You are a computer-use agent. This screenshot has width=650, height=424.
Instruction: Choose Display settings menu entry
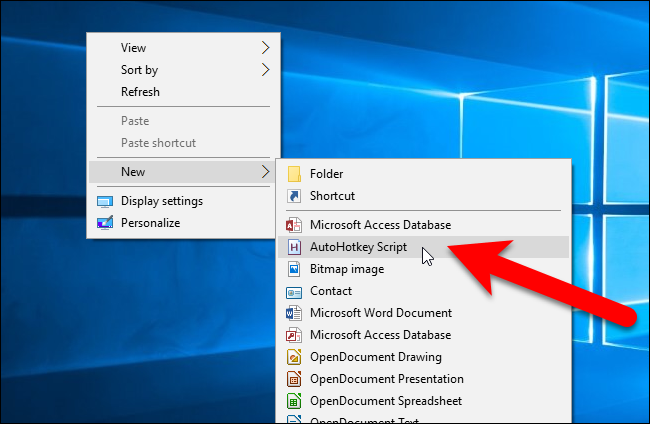click(x=161, y=201)
